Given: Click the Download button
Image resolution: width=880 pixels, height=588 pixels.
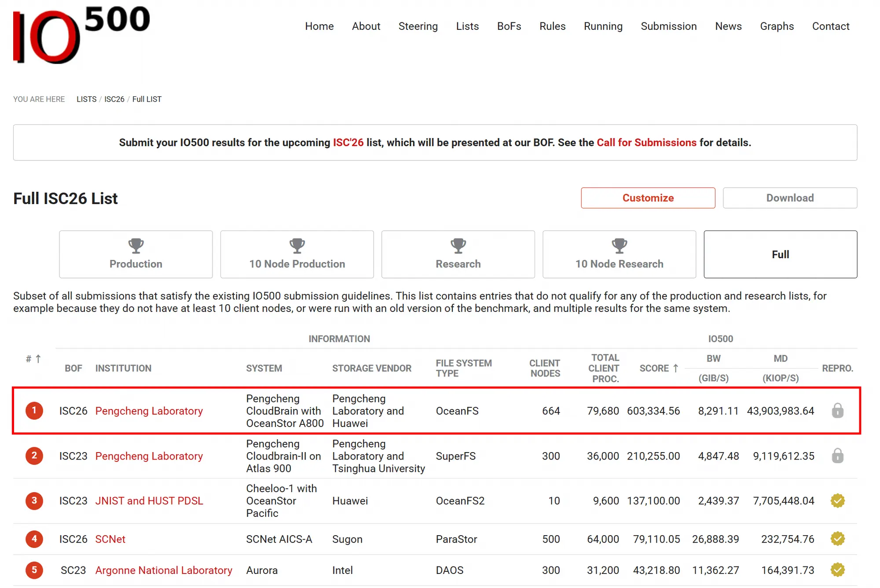Looking at the screenshot, I should (790, 198).
